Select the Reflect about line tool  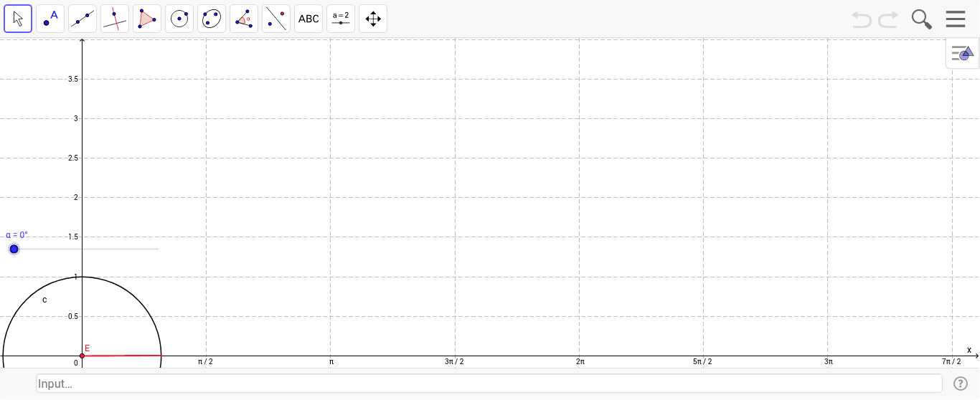tap(276, 19)
